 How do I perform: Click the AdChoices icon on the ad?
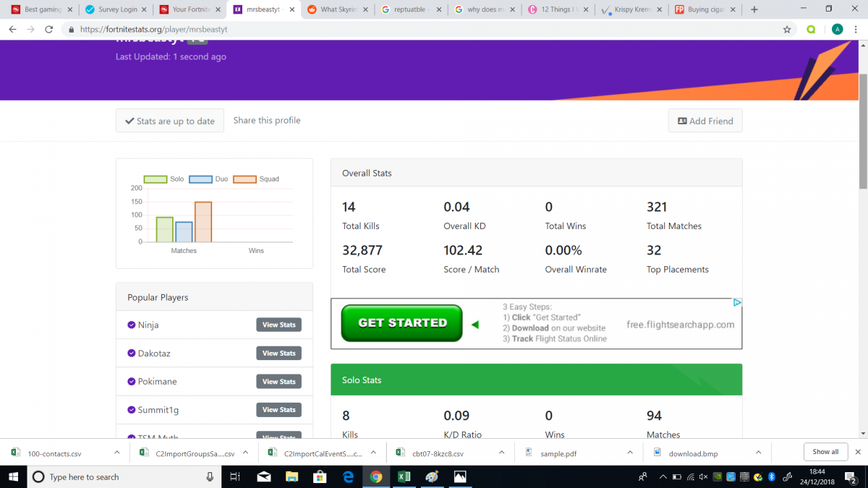[737, 303]
